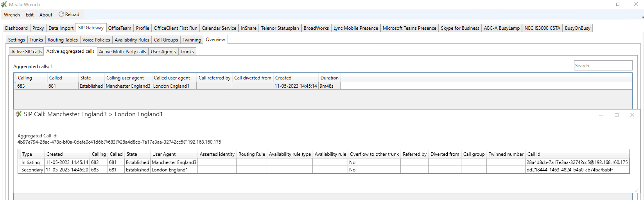
Task: Click Overflow to other trunk header
Action: click(x=374, y=154)
